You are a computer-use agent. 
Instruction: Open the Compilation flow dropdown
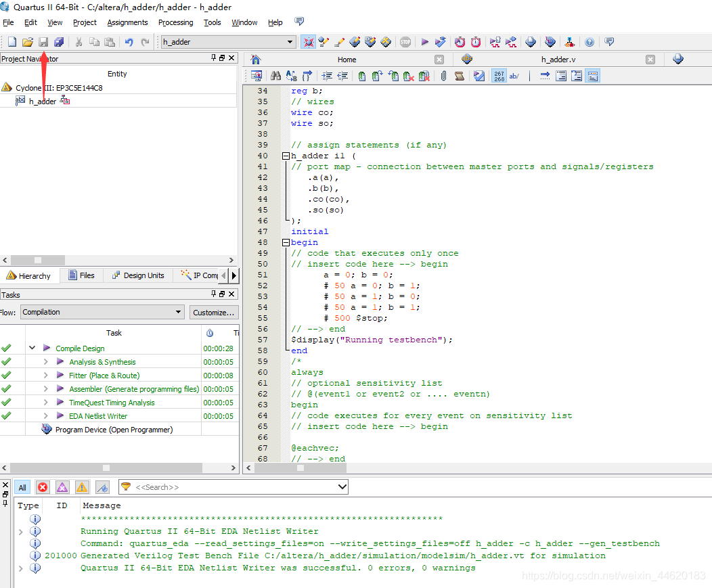point(179,312)
